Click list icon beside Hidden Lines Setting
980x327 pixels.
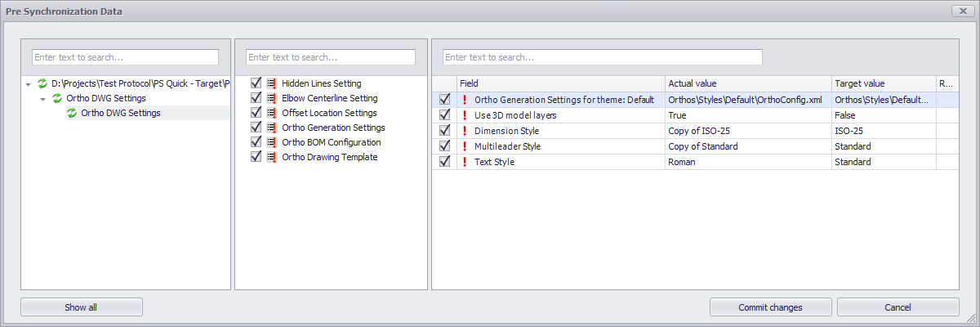click(271, 83)
